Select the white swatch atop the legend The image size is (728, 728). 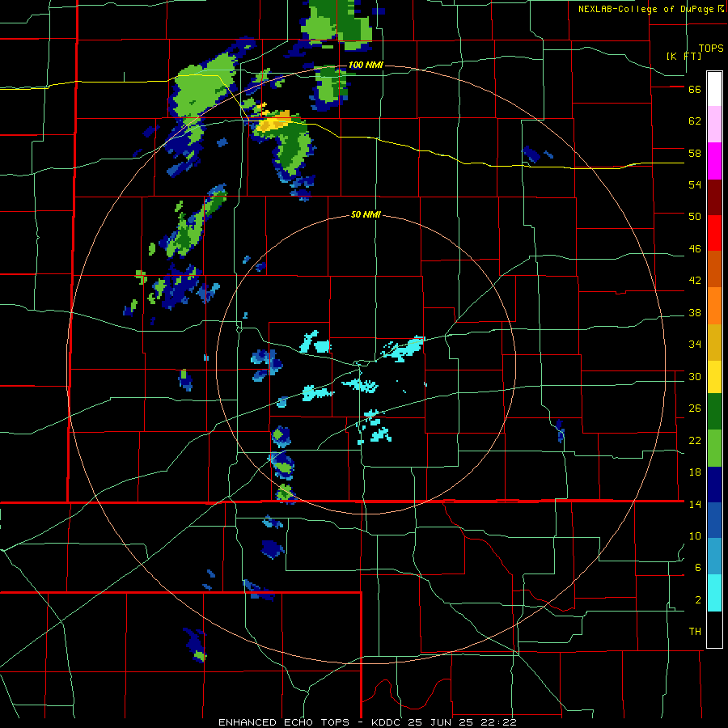pos(714,89)
